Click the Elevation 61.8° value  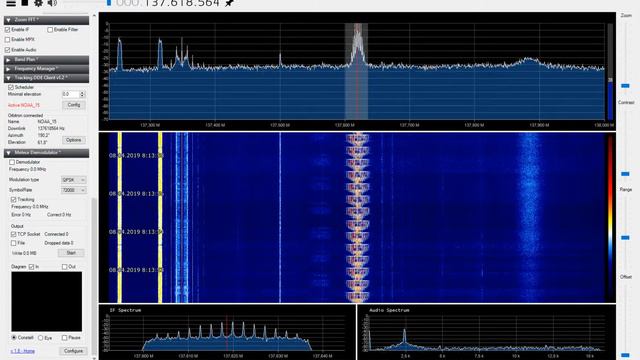click(42, 142)
